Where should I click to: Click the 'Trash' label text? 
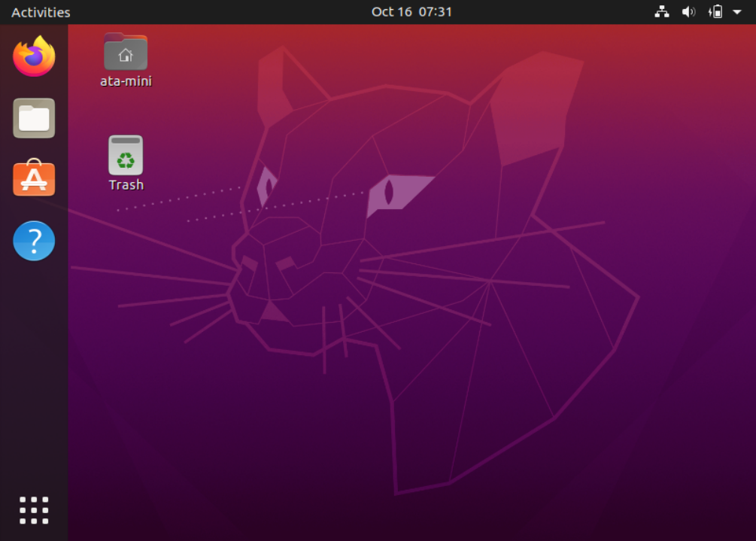[126, 184]
